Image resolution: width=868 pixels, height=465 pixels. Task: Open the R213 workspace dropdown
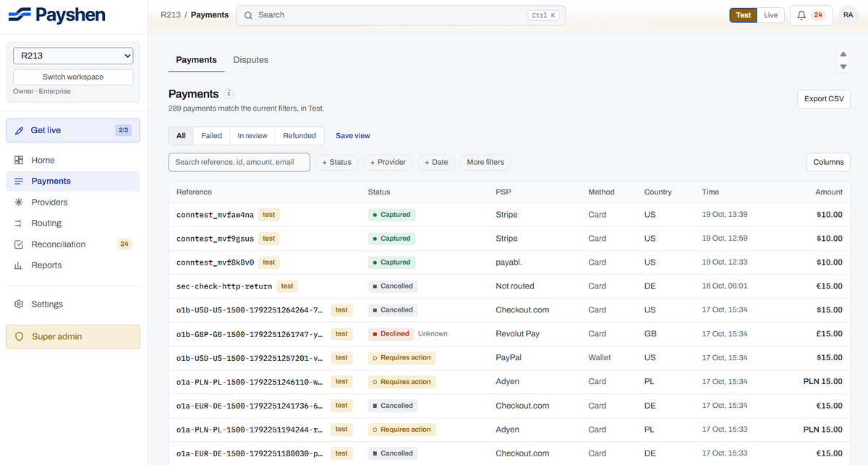[x=73, y=56]
